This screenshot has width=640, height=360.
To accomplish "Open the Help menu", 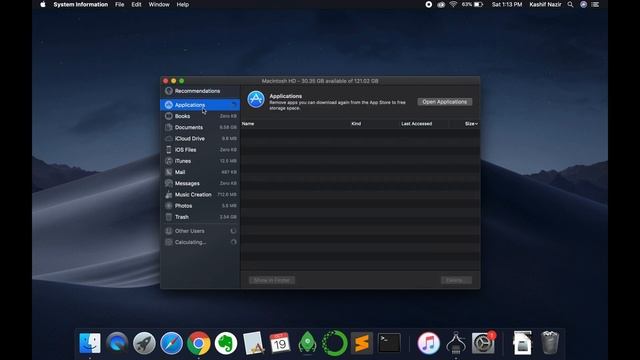I will point(182,4).
